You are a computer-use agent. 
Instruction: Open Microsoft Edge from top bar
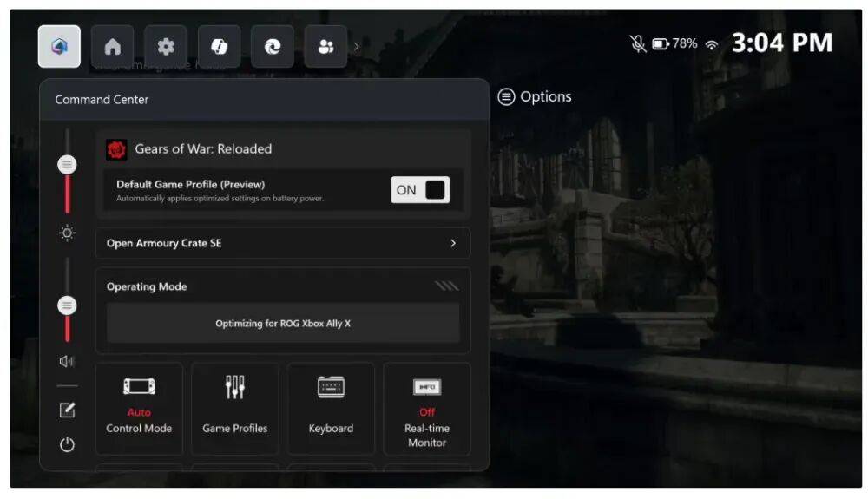point(273,47)
